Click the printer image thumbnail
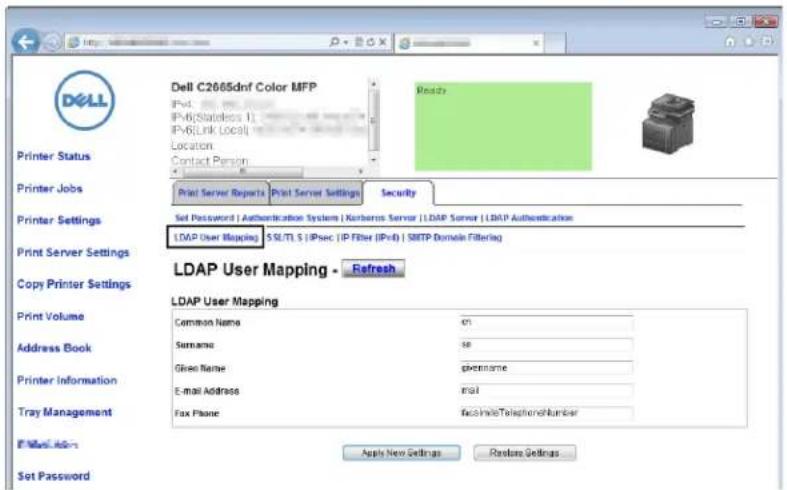Viewport: 787px width, 490px height. coord(668,123)
